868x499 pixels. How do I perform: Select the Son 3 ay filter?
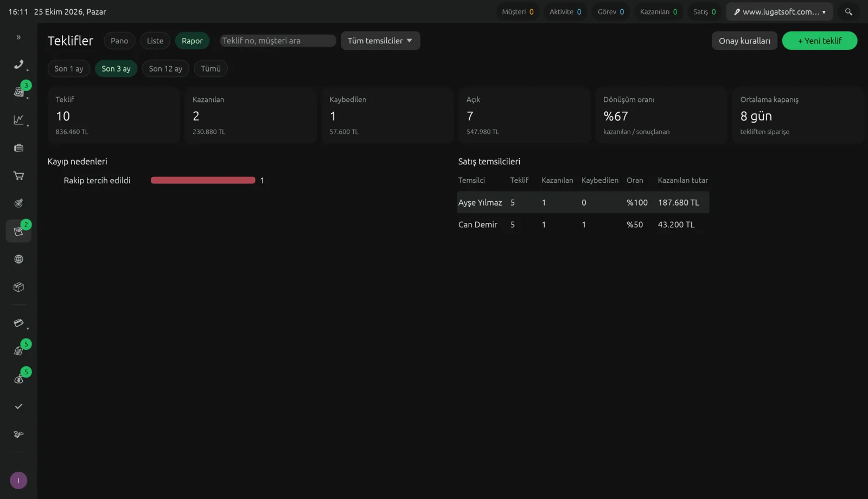[116, 69]
